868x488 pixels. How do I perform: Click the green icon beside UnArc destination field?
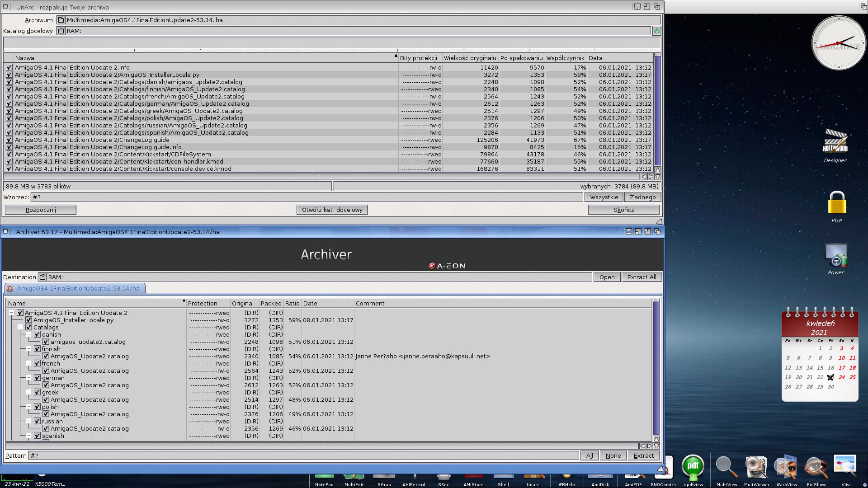pos(656,31)
